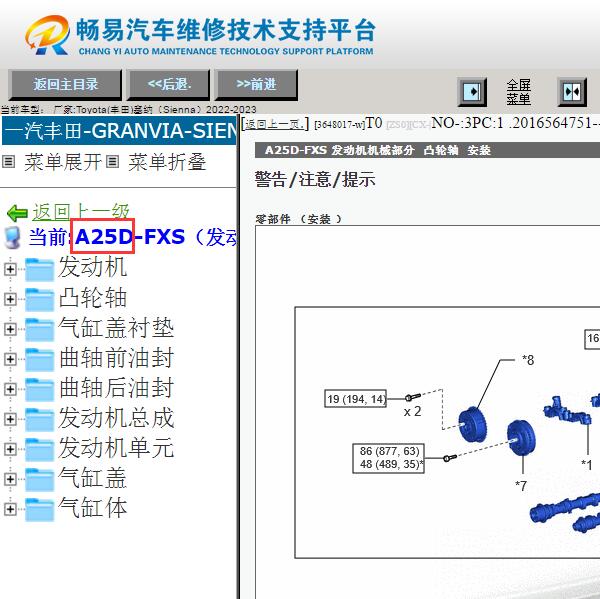Expand the 气缸体 tree node
The width and height of the screenshot is (600, 599).
(10, 509)
